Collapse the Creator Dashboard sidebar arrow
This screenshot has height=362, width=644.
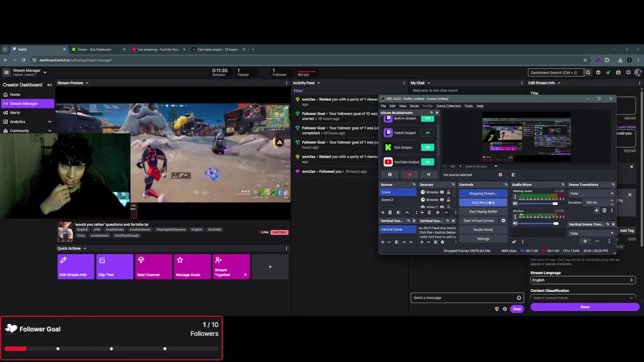(x=49, y=85)
